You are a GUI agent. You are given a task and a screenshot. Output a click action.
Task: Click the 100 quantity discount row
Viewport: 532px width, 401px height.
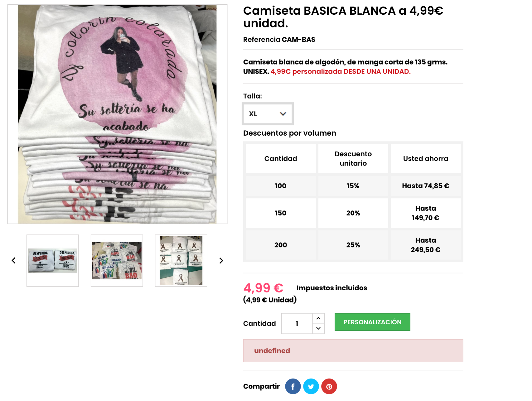tap(353, 186)
